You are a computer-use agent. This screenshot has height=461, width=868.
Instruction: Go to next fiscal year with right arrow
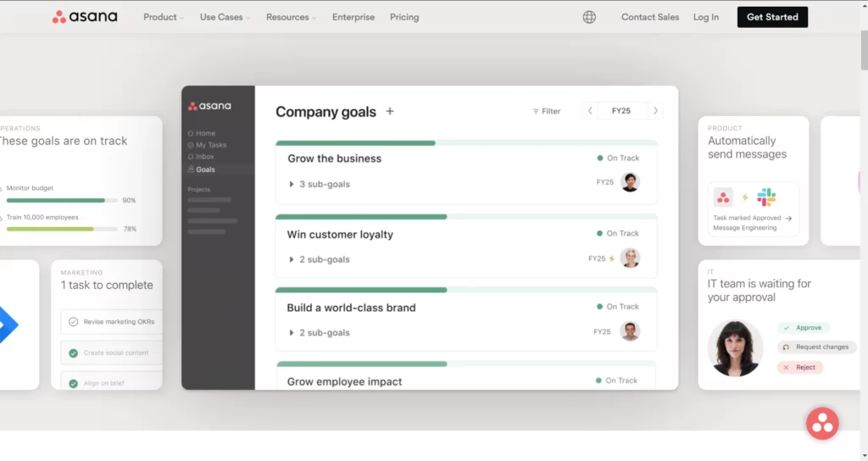pos(655,111)
